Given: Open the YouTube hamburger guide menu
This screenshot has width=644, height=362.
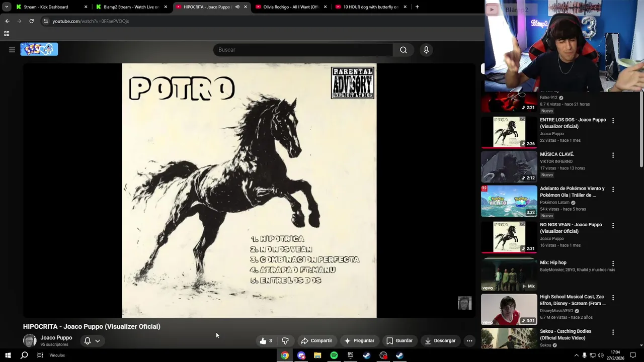Looking at the screenshot, I should pos(12,50).
